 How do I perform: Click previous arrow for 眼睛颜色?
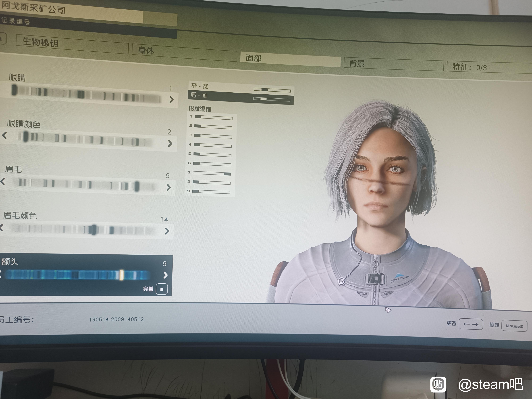click(5, 135)
